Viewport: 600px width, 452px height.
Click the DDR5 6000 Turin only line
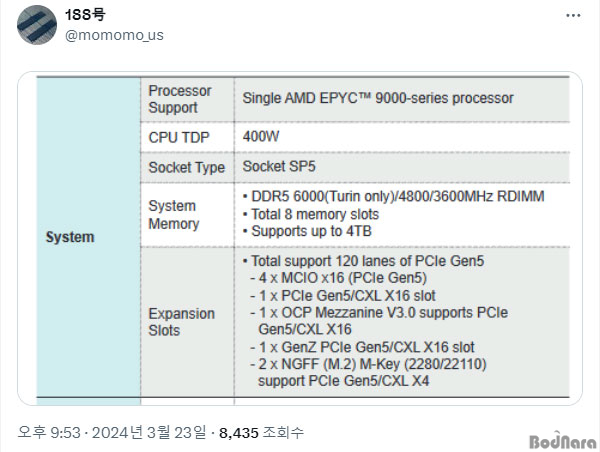[394, 196]
